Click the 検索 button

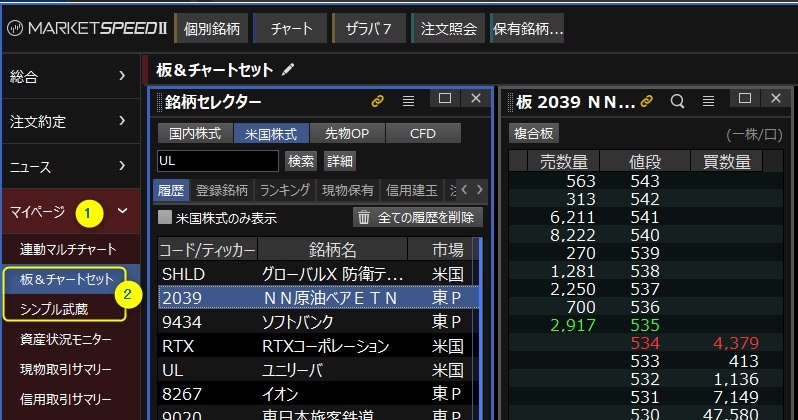[301, 161]
